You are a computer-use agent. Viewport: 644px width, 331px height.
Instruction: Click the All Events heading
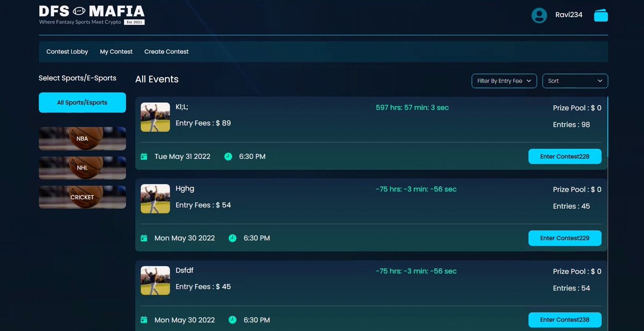click(x=157, y=79)
